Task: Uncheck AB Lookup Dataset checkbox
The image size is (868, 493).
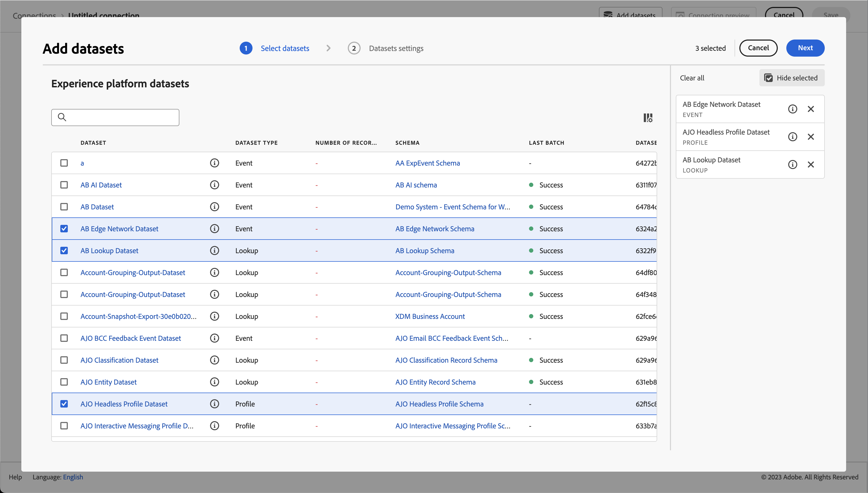Action: (x=64, y=251)
